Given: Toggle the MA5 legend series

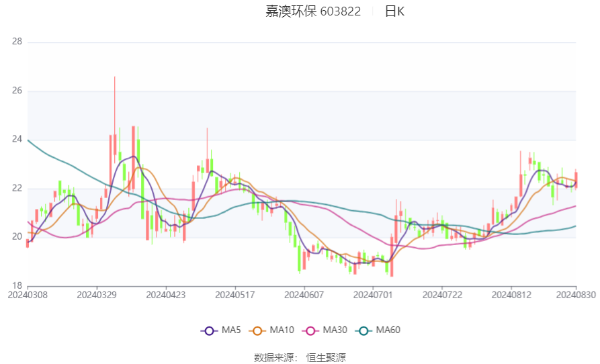Looking at the screenshot, I should [221, 330].
